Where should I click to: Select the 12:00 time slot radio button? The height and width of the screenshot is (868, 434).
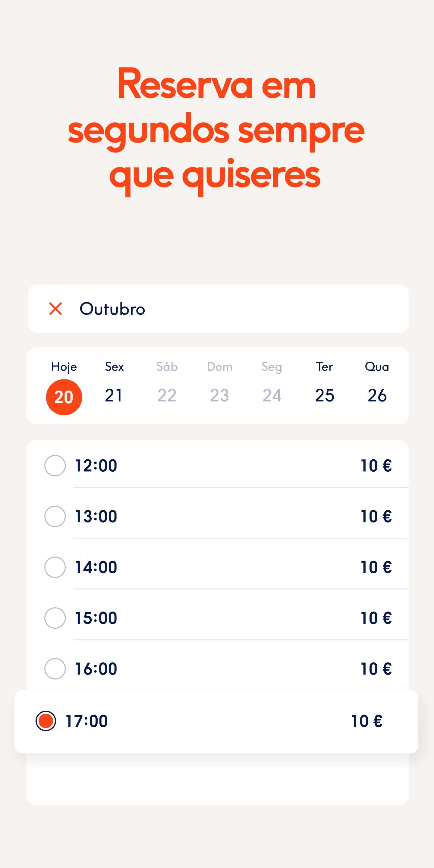click(x=55, y=465)
